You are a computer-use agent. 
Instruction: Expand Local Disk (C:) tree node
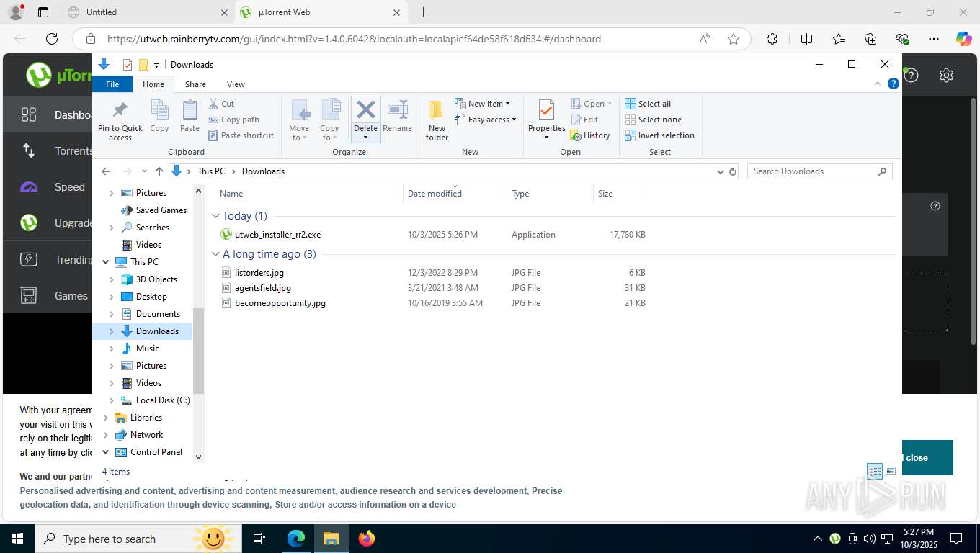pos(111,400)
